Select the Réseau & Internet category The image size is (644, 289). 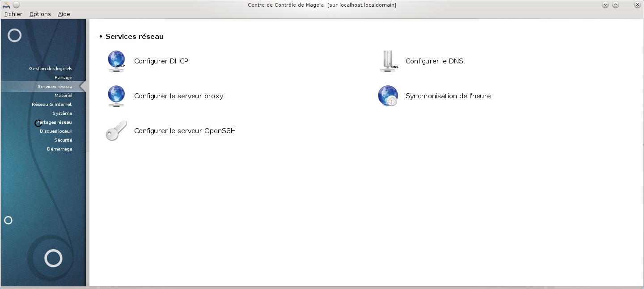click(x=52, y=104)
